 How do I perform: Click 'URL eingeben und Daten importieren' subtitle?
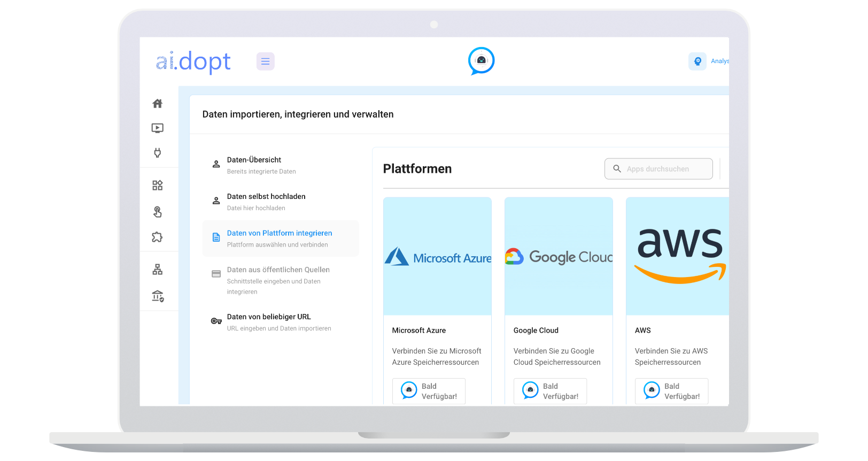point(278,329)
